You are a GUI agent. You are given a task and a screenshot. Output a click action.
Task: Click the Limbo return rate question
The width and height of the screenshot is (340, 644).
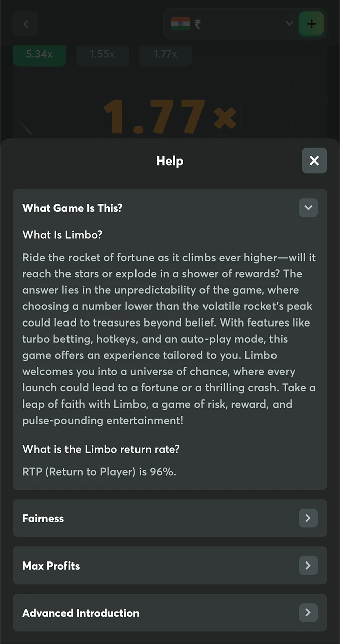101,449
